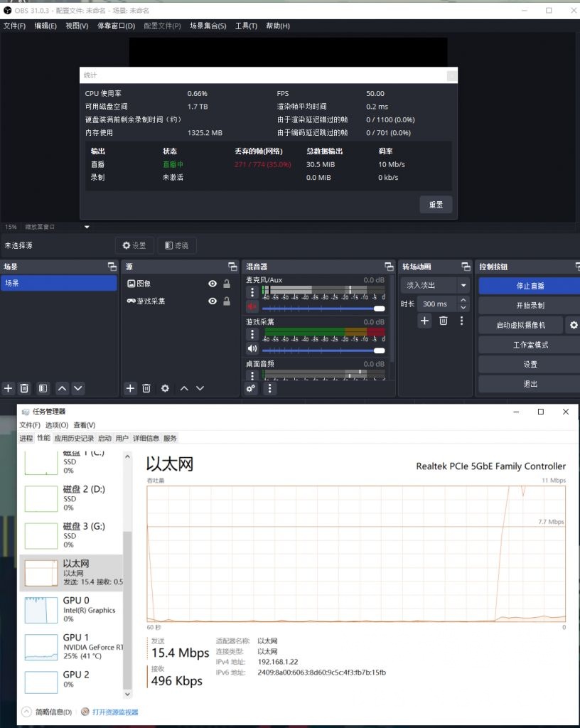Pop out the 场景 panel with its detach icon

112,265
